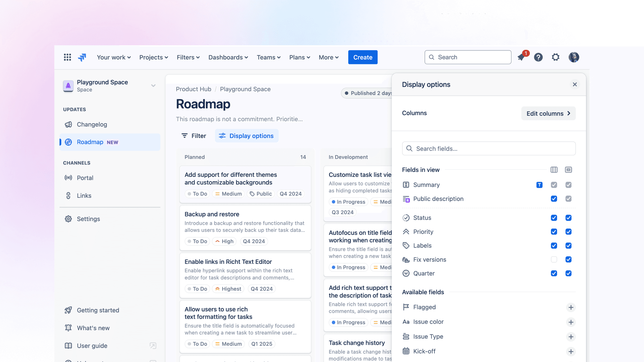Screen dimensions: 644x362
Task: Open the help question mark icon
Action: click(538, 57)
